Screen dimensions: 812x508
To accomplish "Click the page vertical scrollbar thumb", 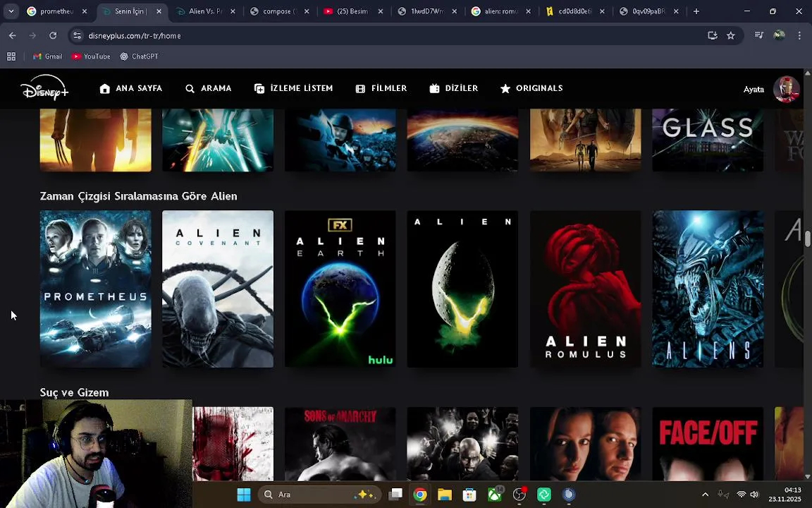I will pos(807,239).
